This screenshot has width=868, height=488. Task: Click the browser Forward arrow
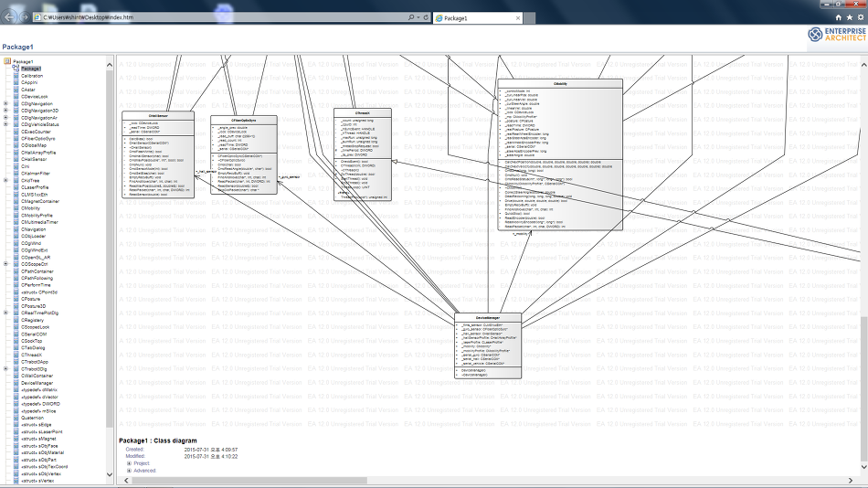coord(25,17)
